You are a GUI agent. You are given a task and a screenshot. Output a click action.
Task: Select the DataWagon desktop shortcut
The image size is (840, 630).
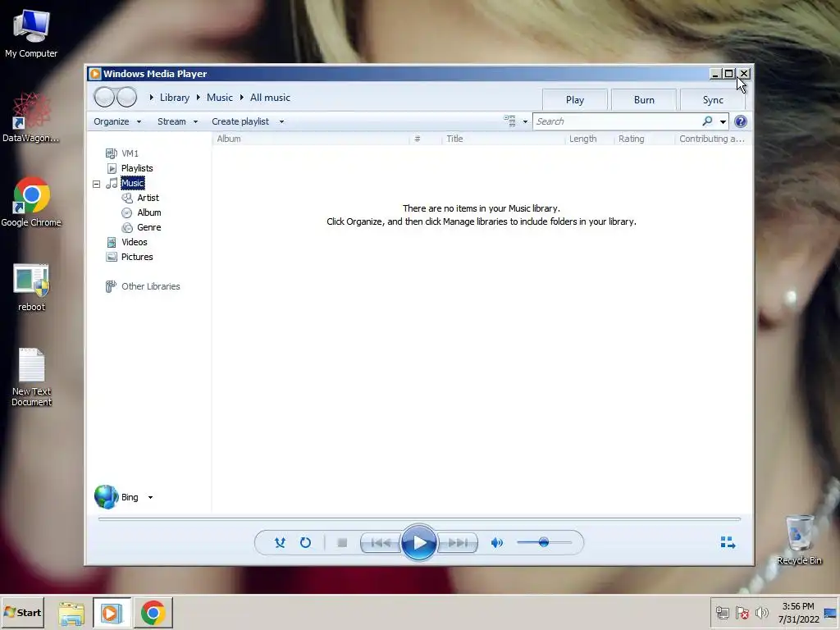click(31, 118)
